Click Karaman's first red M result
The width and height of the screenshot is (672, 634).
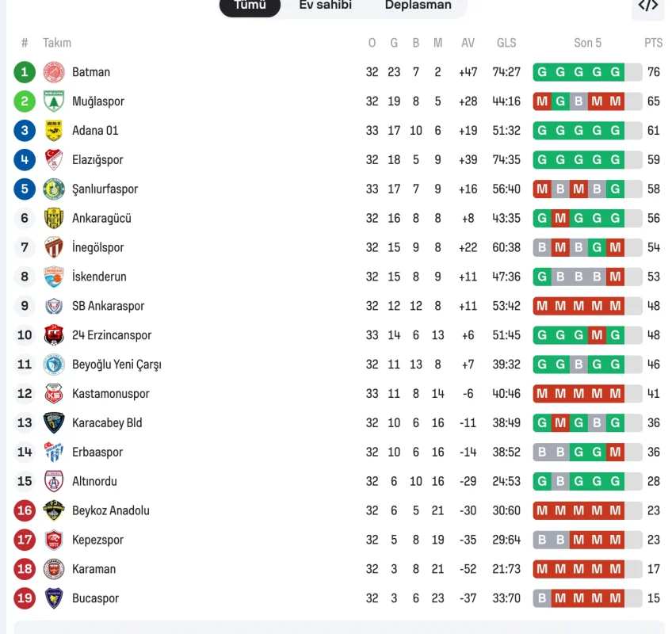[x=542, y=569]
